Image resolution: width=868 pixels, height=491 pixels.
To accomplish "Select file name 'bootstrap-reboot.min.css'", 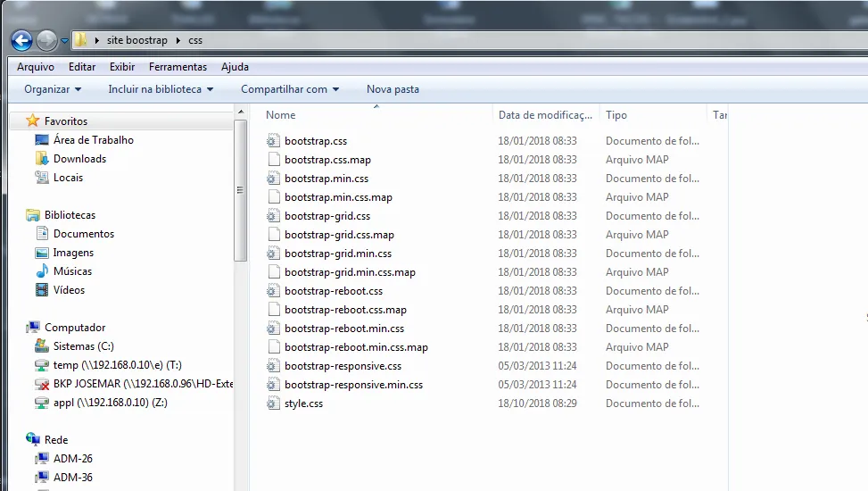I will click(x=344, y=329).
